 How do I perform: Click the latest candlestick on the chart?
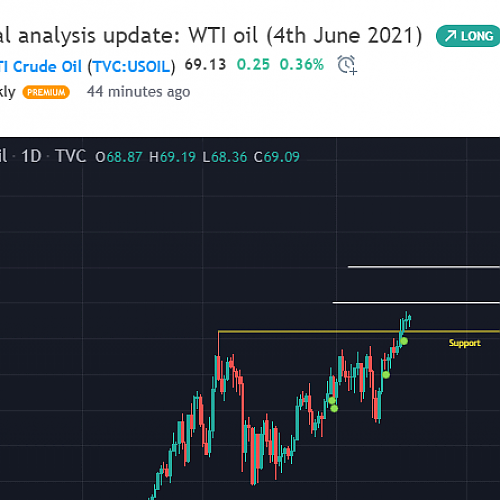tap(410, 321)
